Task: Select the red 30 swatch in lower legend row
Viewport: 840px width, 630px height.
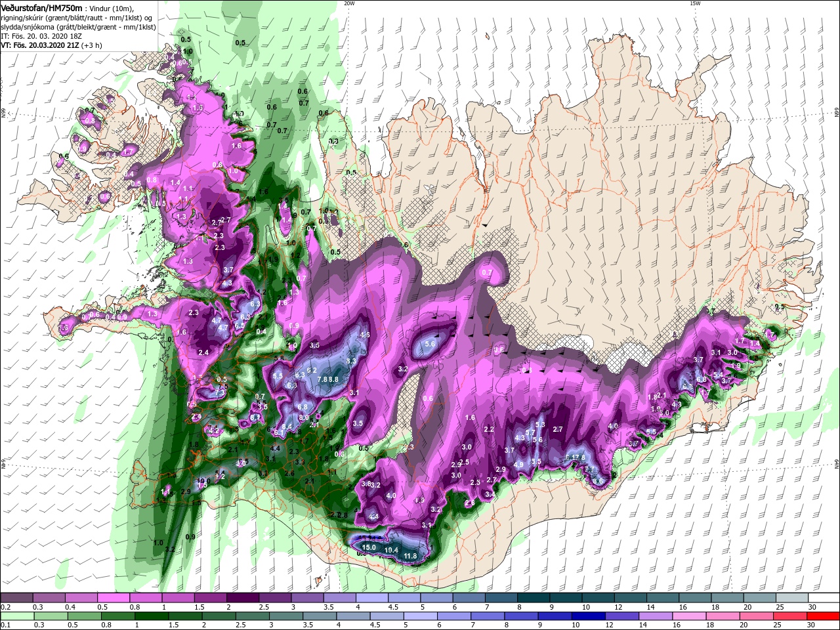Action: (823, 616)
